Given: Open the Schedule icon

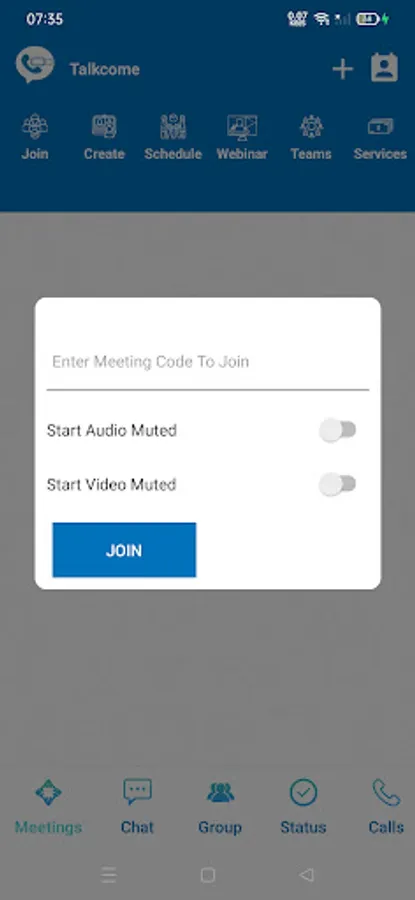Looking at the screenshot, I should 173,126.
